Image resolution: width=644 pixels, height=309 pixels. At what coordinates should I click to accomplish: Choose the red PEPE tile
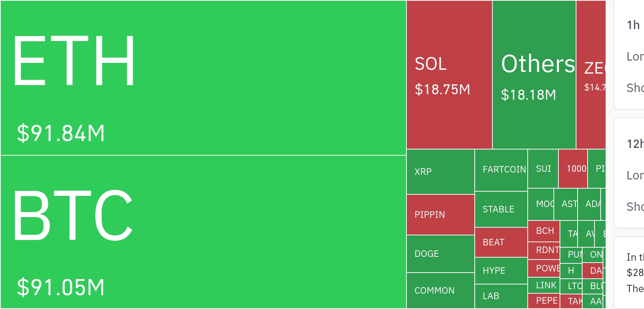coord(544,301)
